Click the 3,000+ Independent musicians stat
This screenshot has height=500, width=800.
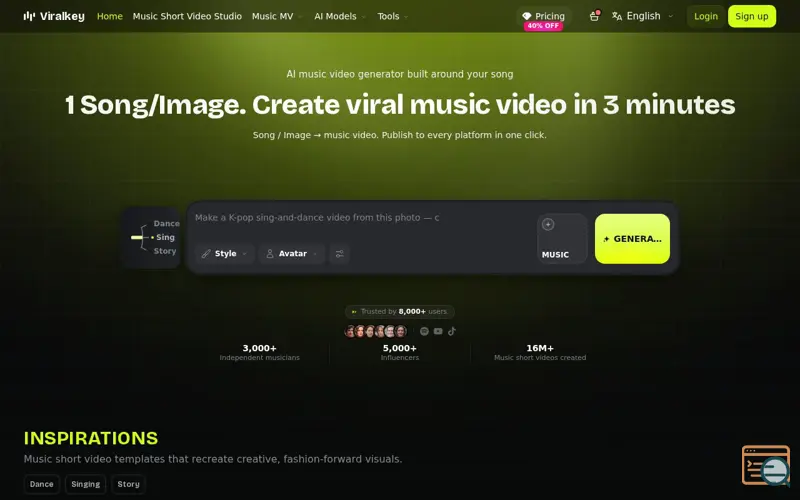[x=259, y=353]
